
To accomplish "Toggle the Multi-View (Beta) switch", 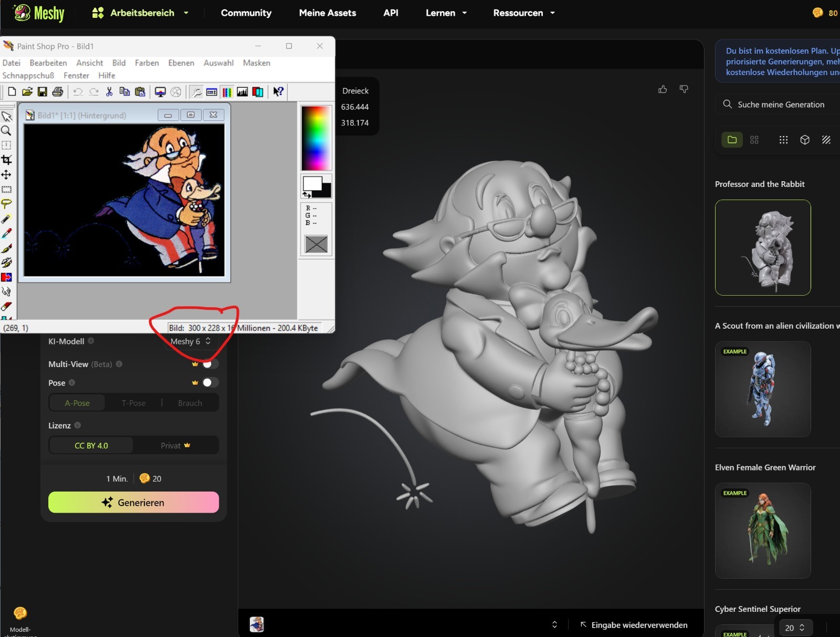I will click(x=209, y=364).
